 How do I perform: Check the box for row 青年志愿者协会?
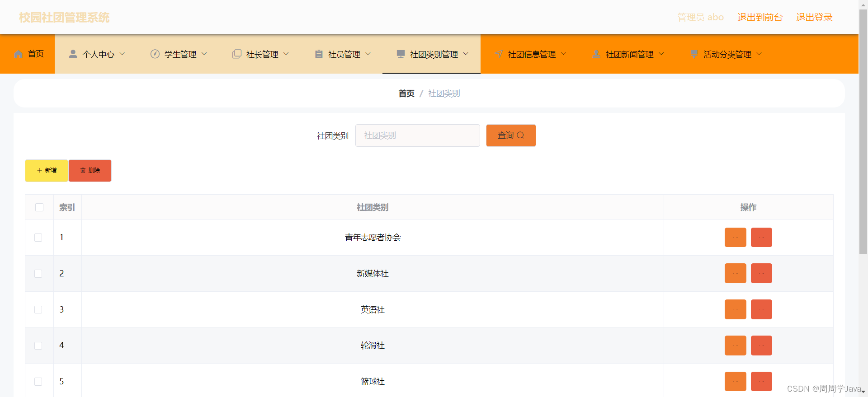pyautogui.click(x=38, y=238)
